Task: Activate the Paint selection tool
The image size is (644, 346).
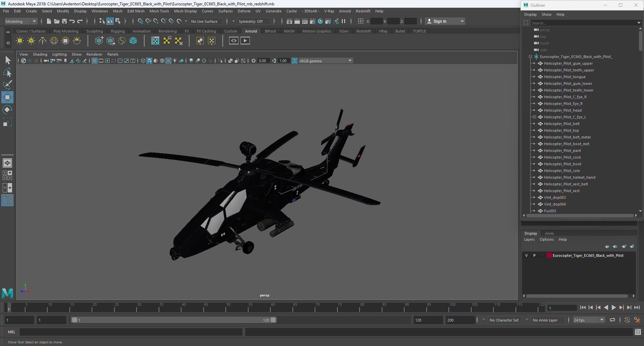Action: pos(7,85)
